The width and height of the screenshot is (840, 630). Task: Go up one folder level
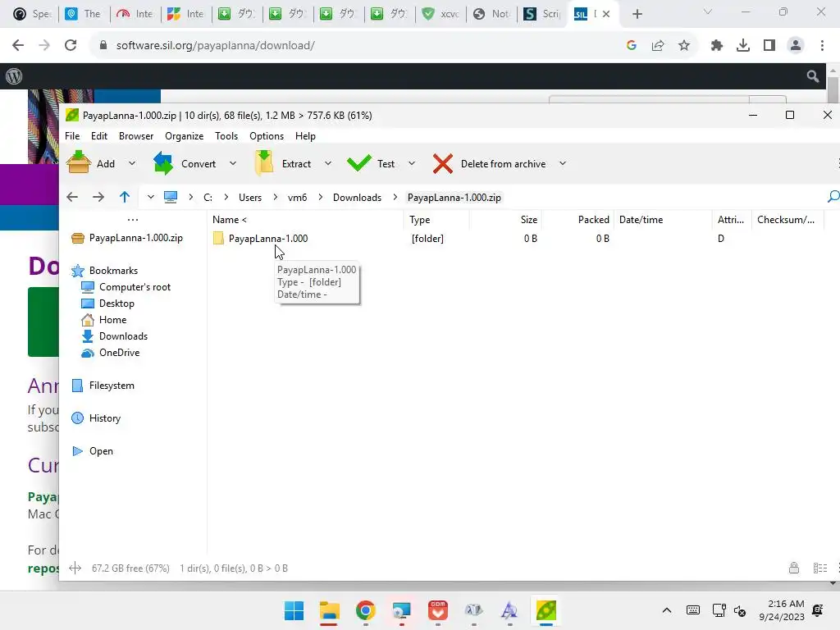click(125, 197)
